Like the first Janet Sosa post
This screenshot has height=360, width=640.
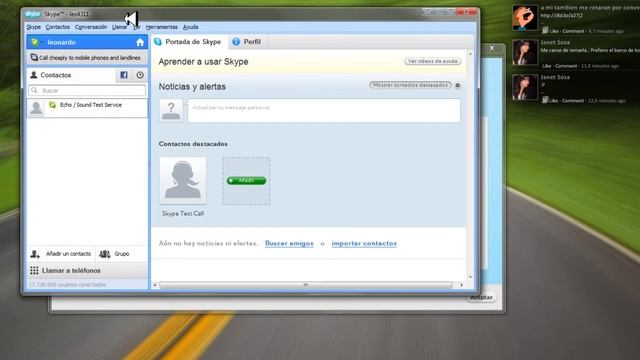click(x=547, y=66)
